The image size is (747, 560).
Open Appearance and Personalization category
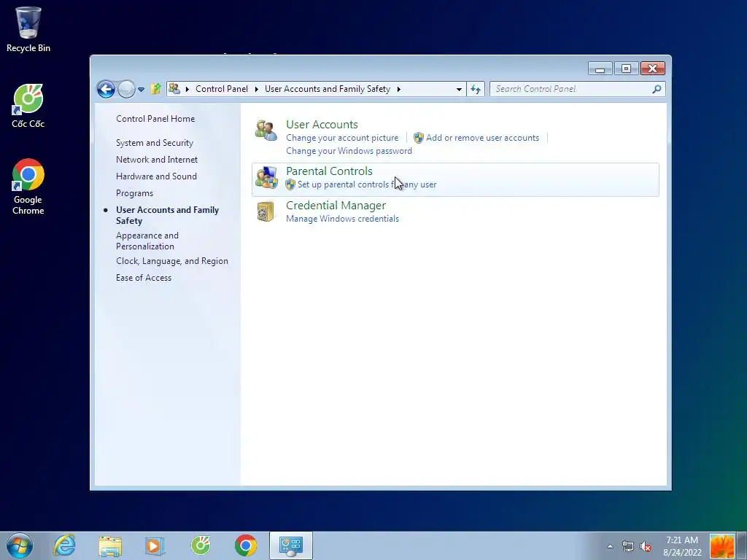(147, 241)
